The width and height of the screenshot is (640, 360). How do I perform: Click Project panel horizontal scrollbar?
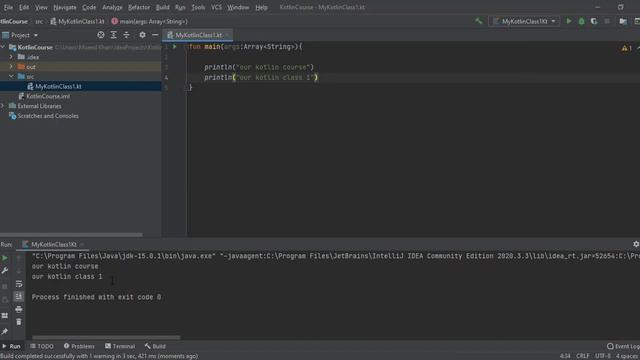pos(71,235)
